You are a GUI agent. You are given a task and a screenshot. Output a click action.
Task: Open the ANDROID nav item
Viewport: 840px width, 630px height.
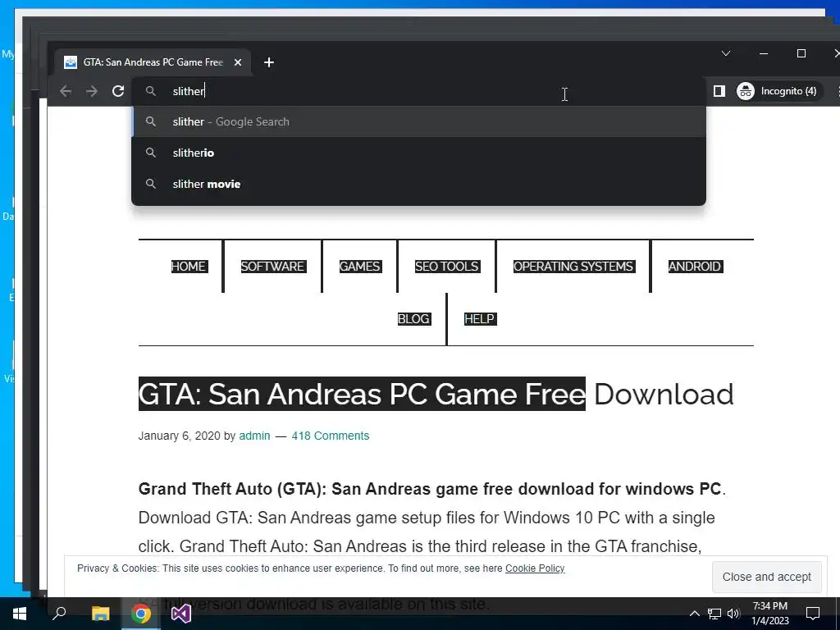coord(695,267)
